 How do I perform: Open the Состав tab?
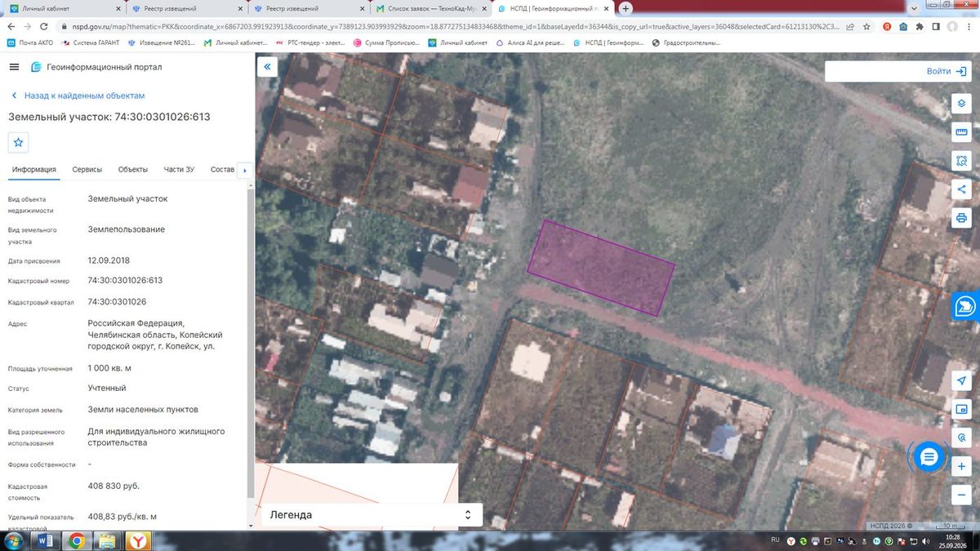click(222, 170)
